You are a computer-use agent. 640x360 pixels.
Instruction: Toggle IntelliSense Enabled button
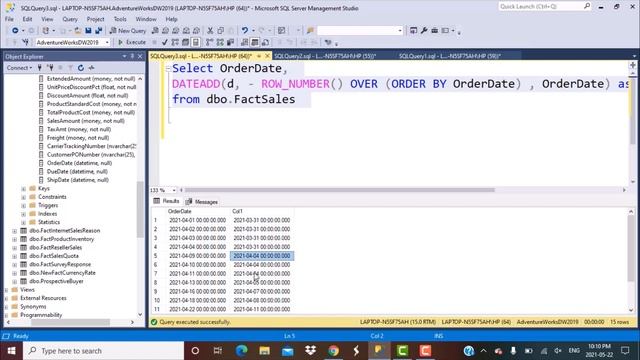(x=196, y=42)
